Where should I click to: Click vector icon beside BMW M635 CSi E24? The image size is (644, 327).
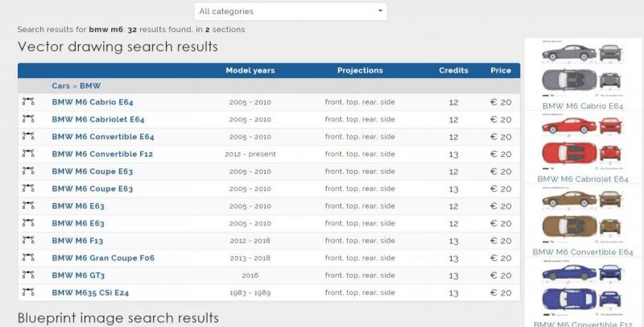pos(28,292)
